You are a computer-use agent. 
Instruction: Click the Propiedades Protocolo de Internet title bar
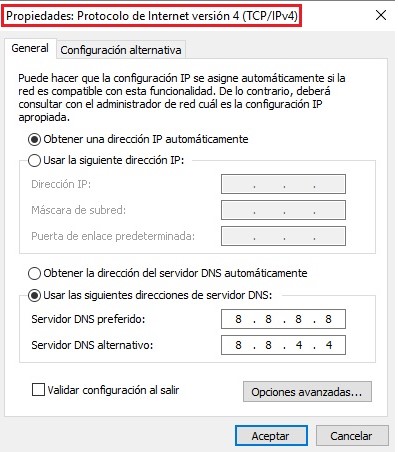coord(152,16)
